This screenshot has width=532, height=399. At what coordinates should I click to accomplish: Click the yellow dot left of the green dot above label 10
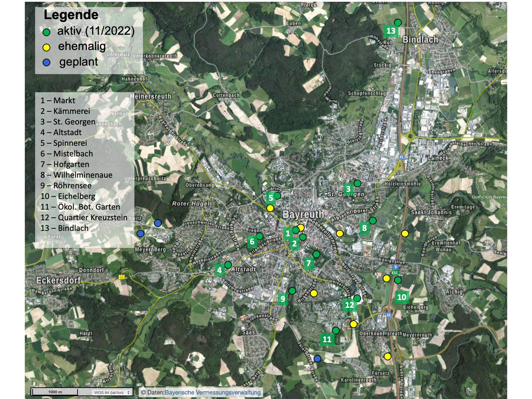(x=387, y=278)
